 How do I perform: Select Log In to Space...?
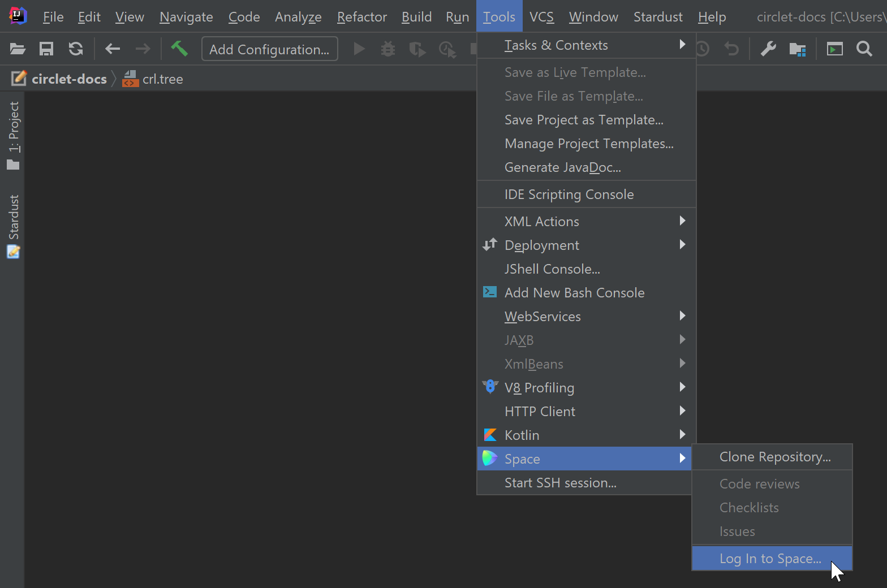coord(772,559)
